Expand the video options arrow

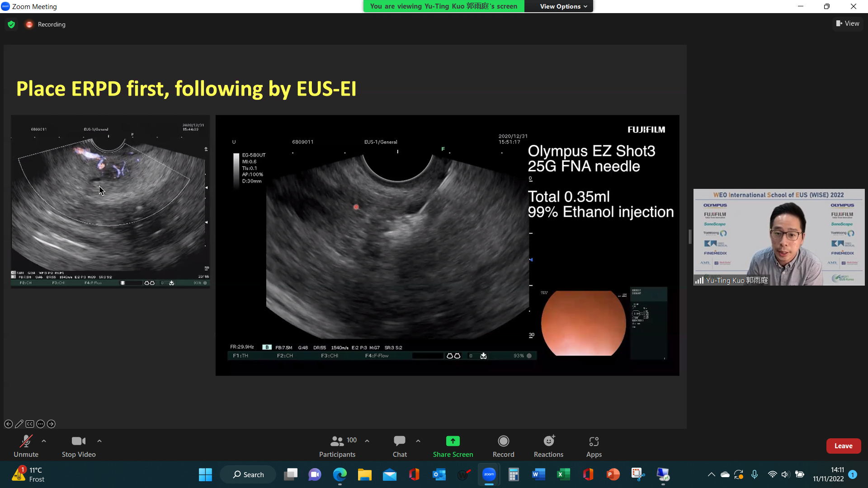pyautogui.click(x=99, y=441)
